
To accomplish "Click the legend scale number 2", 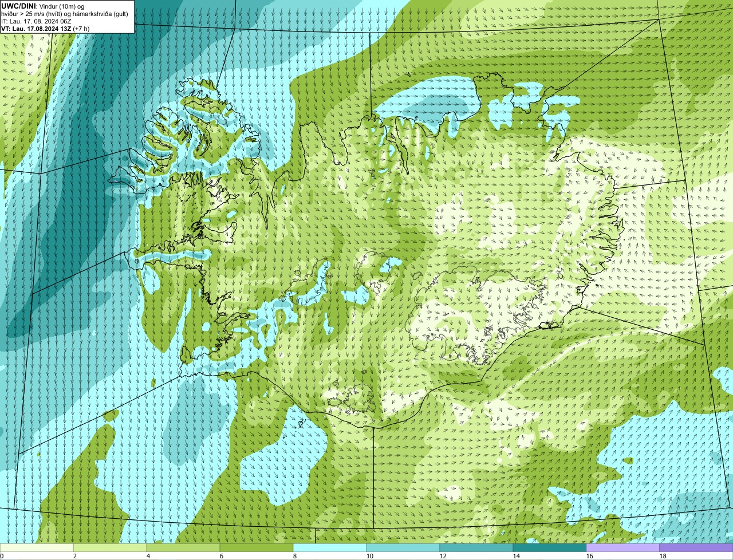I will (75, 556).
